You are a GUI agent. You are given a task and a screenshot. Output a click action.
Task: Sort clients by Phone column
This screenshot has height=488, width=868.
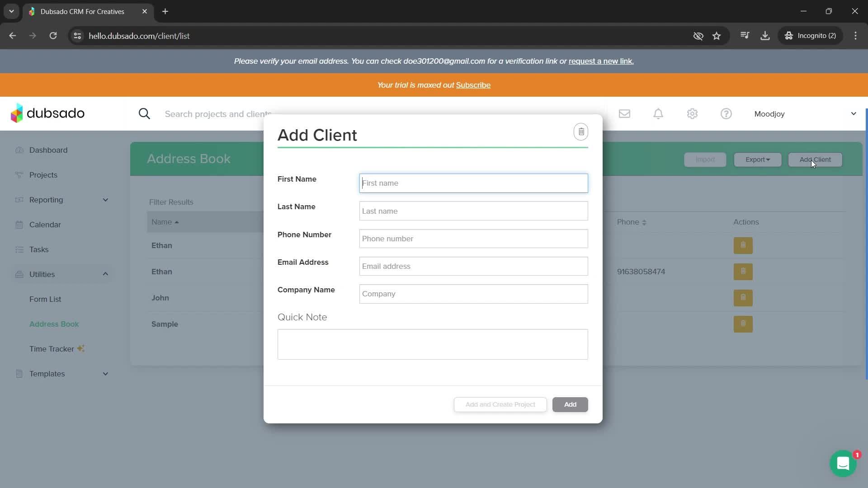click(x=632, y=222)
